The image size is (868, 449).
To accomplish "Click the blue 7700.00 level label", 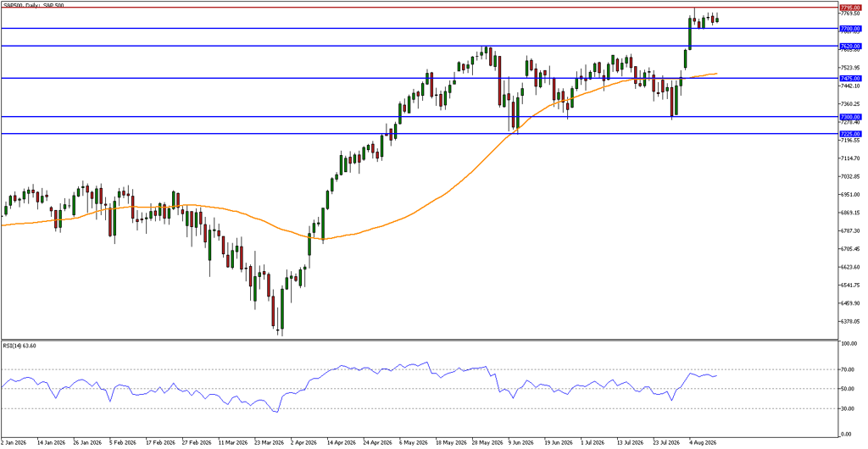I will tap(849, 28).
